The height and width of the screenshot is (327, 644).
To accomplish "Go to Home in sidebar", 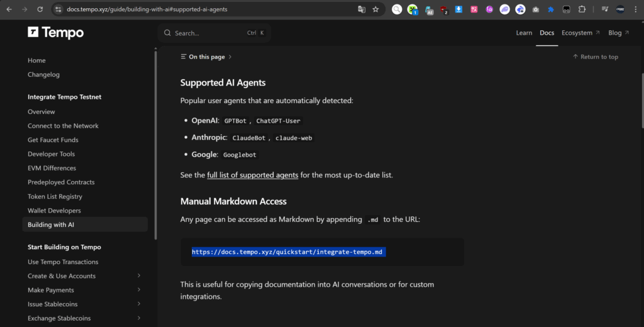I will point(36,60).
